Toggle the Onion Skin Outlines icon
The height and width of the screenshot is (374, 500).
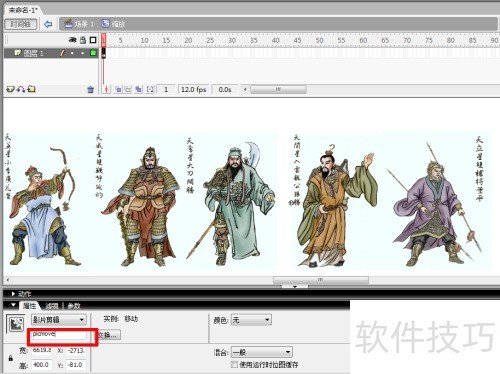click(x=128, y=89)
